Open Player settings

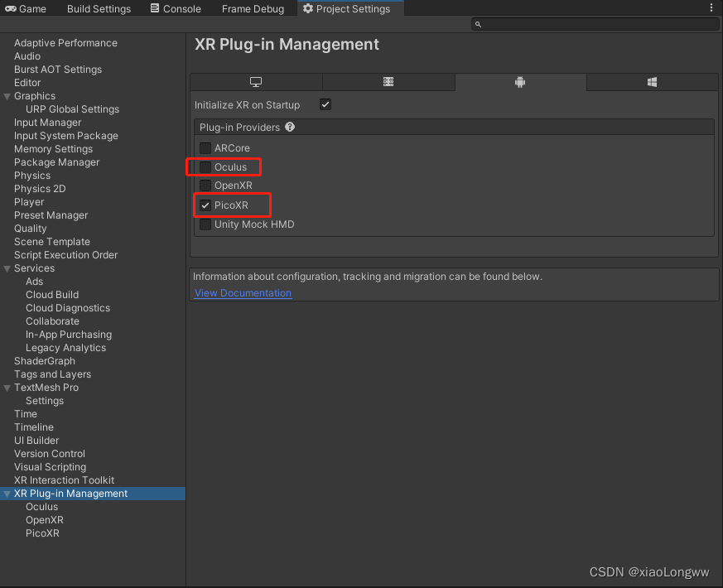point(29,202)
